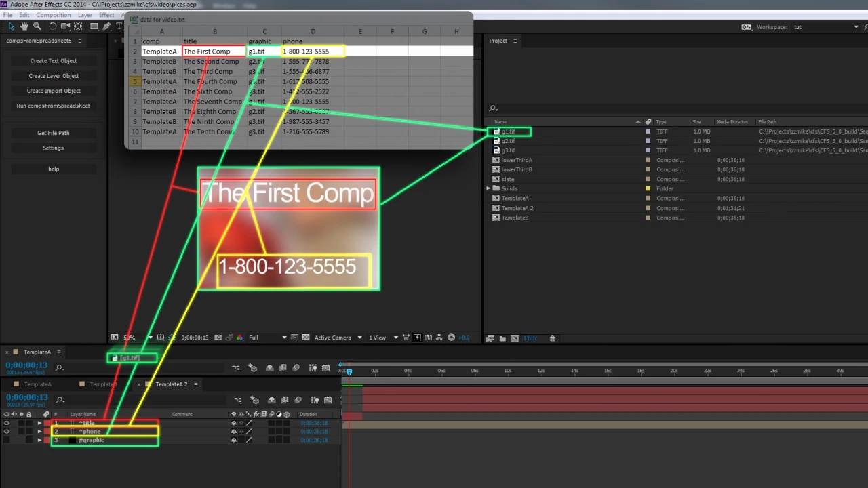Hide the #graphic layer via eye toggle
The height and width of the screenshot is (488, 868).
[7, 441]
